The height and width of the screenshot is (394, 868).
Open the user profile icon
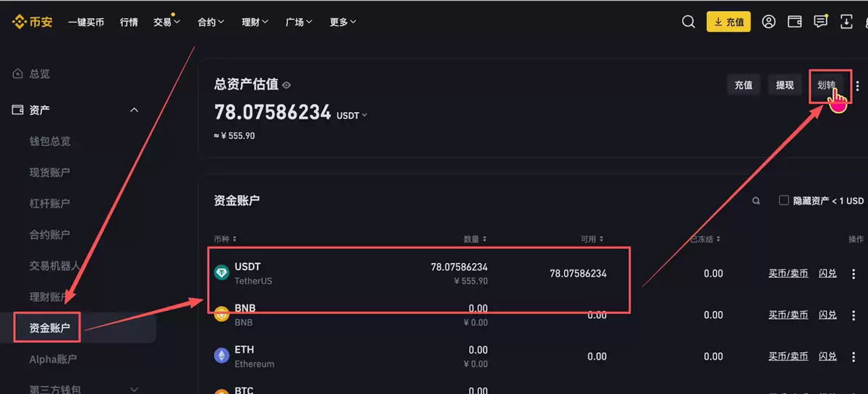[769, 22]
